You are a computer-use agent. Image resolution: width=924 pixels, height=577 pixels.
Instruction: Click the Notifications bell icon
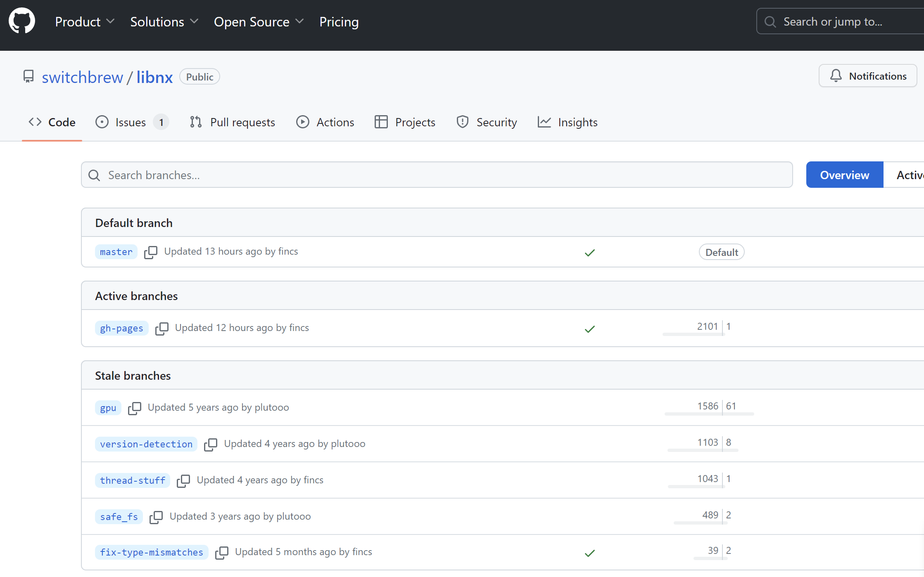836,76
